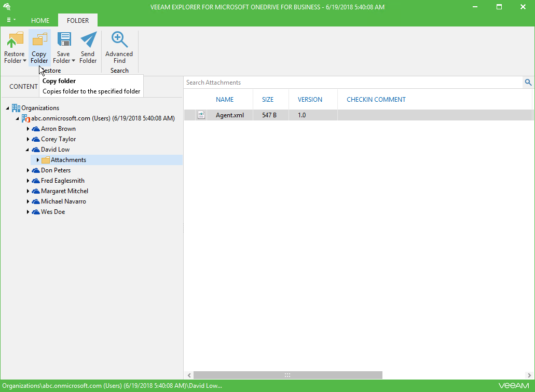The height and width of the screenshot is (392, 535).
Task: Click the cloud icon next to Michael Navarro
Action: tap(36, 201)
